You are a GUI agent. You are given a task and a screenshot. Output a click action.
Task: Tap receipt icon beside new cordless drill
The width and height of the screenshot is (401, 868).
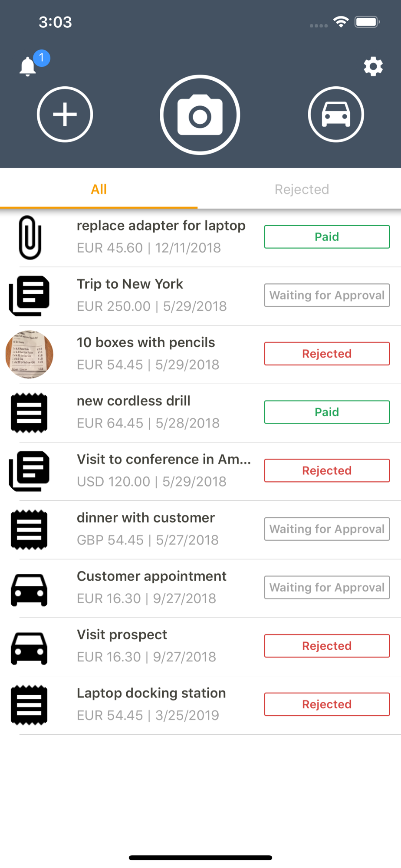click(29, 412)
